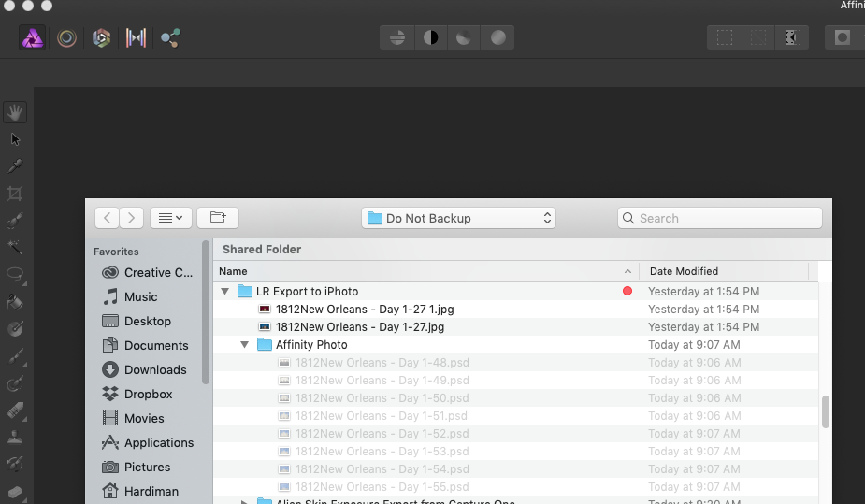Apply Auto Contrast half-circle icon
This screenshot has width=865, height=504.
click(431, 37)
